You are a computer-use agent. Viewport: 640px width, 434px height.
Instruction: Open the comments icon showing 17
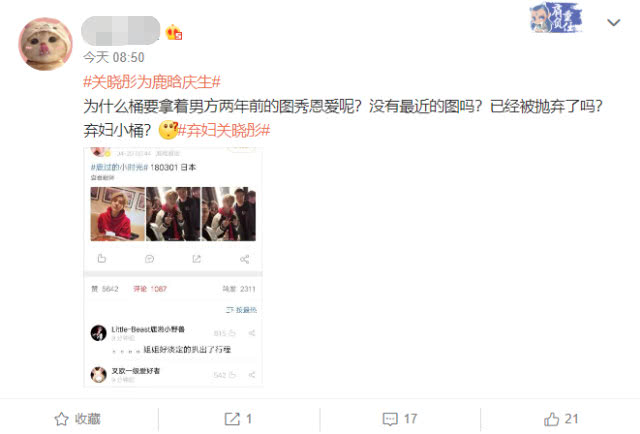400,418
